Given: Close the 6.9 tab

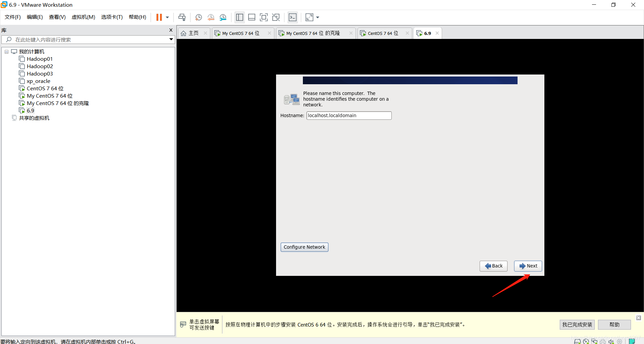Looking at the screenshot, I should 437,33.
